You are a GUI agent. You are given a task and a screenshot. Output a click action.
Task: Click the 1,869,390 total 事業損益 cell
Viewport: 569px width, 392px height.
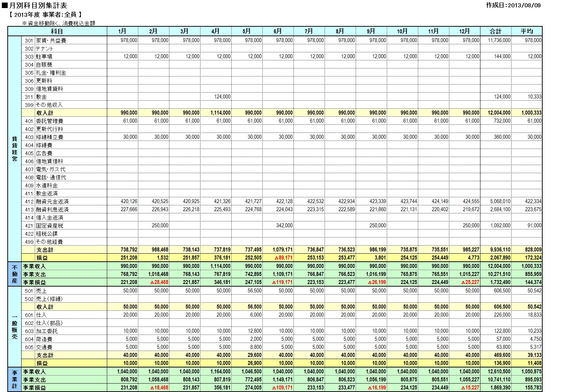point(496,388)
